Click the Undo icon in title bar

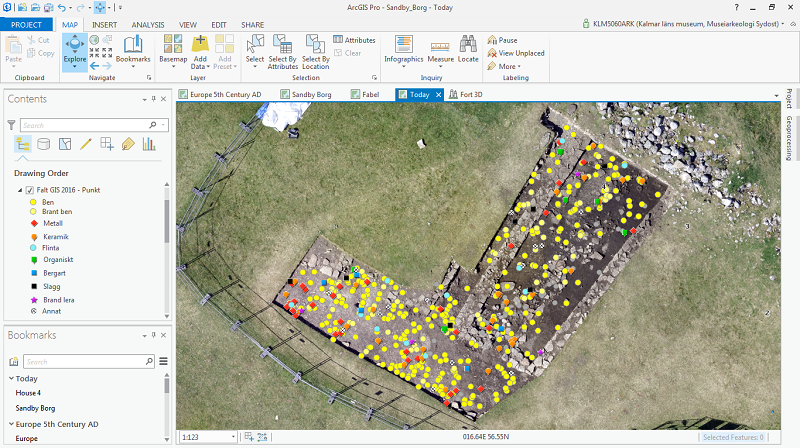62,8
